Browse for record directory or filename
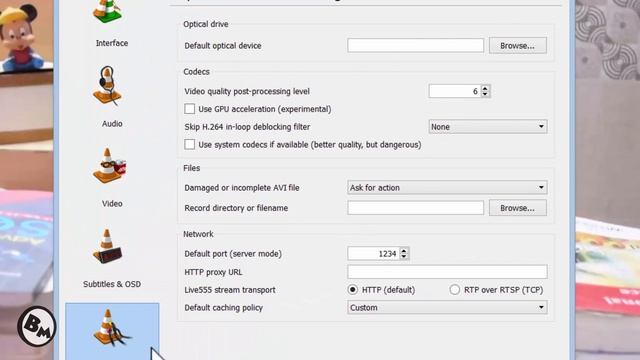The width and height of the screenshot is (640, 360). (518, 208)
